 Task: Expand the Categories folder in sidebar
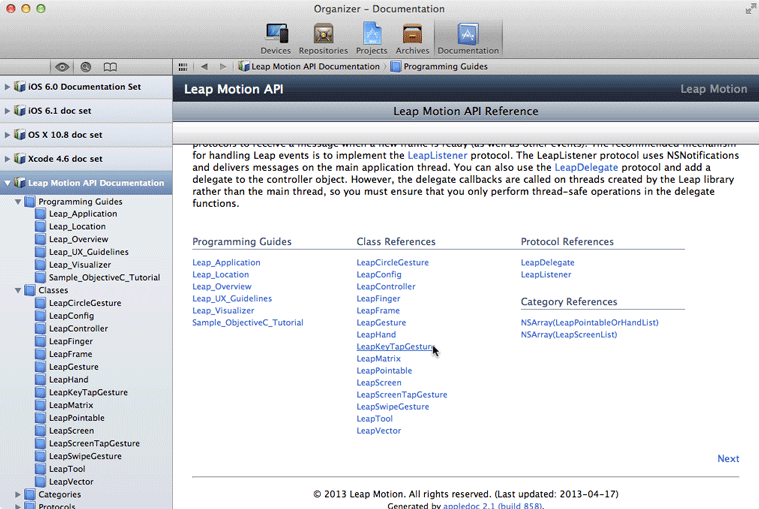(18, 494)
